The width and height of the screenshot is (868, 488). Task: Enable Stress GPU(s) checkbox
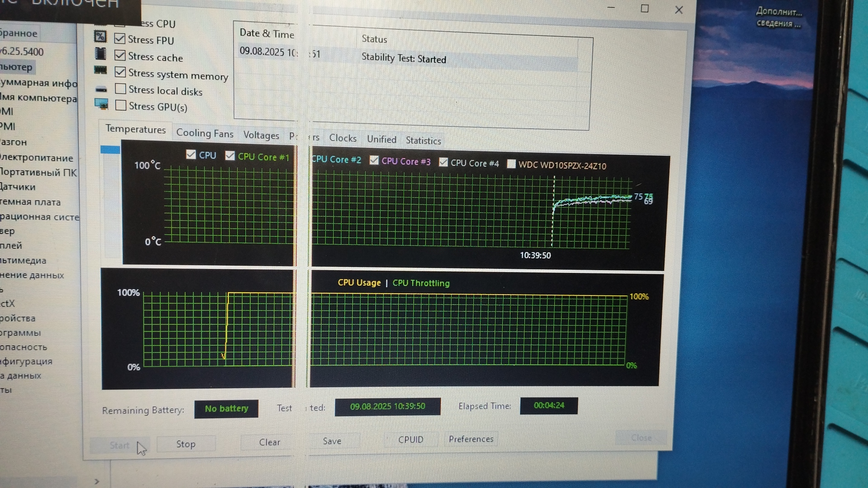coord(121,105)
